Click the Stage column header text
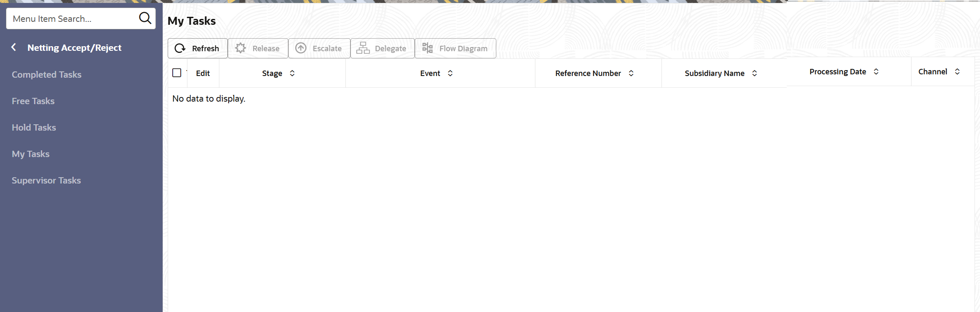This screenshot has height=312, width=980. tap(272, 73)
